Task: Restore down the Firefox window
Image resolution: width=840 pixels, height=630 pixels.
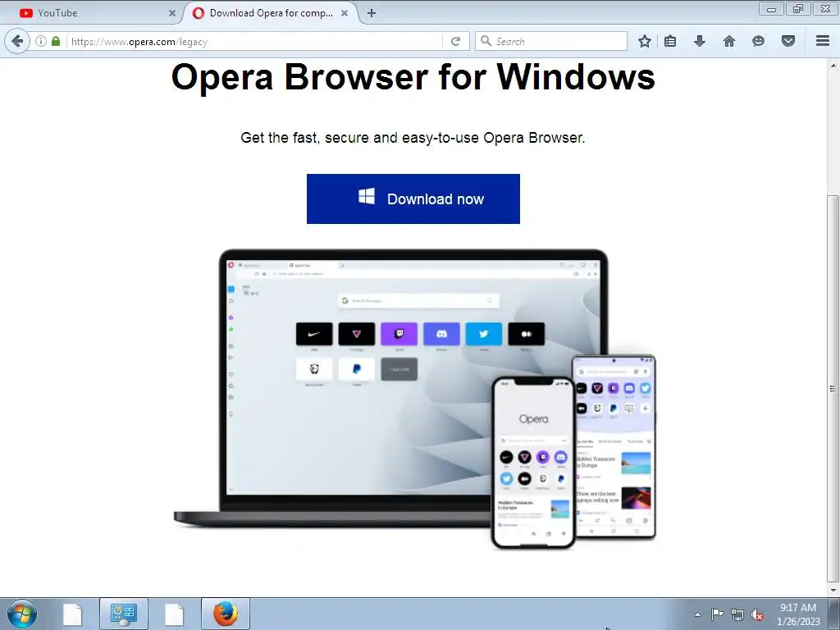Action: pos(798,8)
